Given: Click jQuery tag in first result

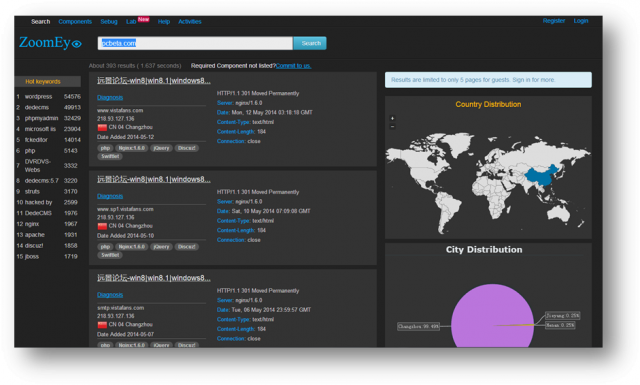Looking at the screenshot, I should [161, 148].
